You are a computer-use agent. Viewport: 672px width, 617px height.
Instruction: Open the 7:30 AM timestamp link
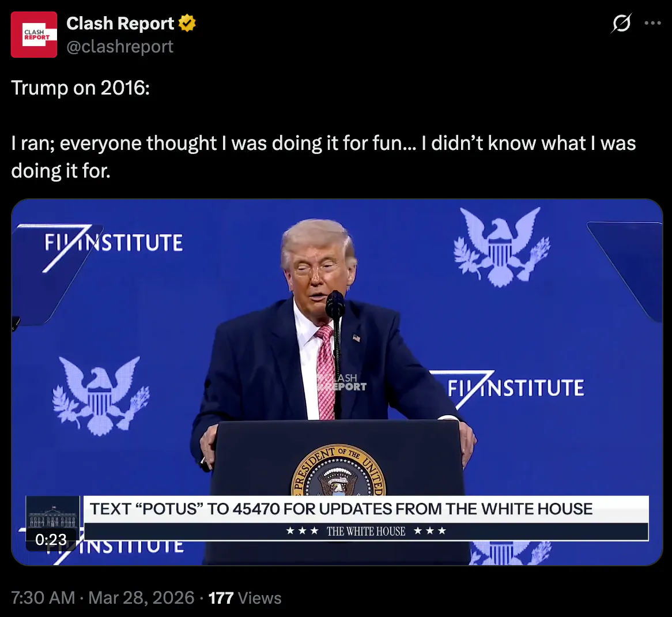pyautogui.click(x=43, y=598)
